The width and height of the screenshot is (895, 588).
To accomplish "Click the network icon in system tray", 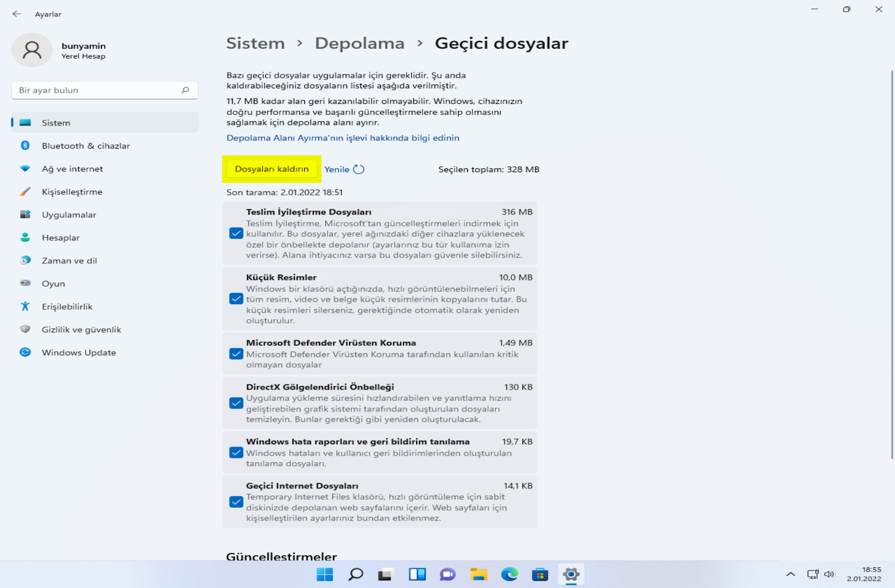I will click(813, 574).
